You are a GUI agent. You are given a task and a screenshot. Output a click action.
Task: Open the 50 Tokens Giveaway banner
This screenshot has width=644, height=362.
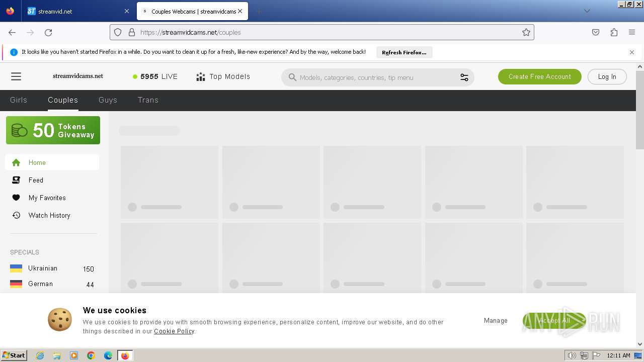53,130
